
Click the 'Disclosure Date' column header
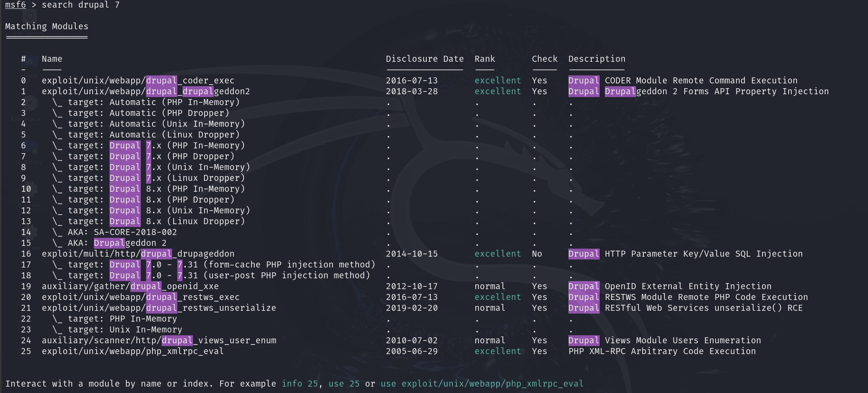425,59
